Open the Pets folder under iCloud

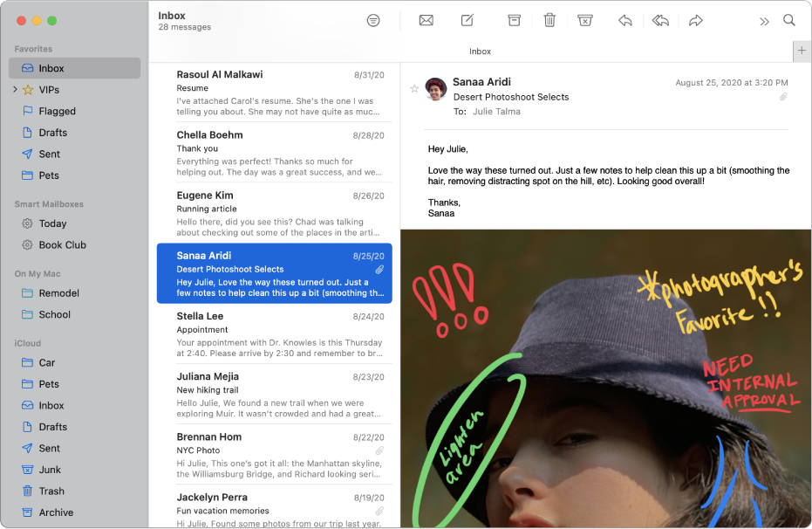coord(75,384)
